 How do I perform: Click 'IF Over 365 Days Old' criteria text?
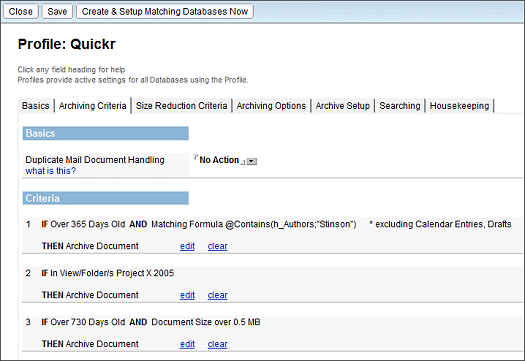coord(83,224)
